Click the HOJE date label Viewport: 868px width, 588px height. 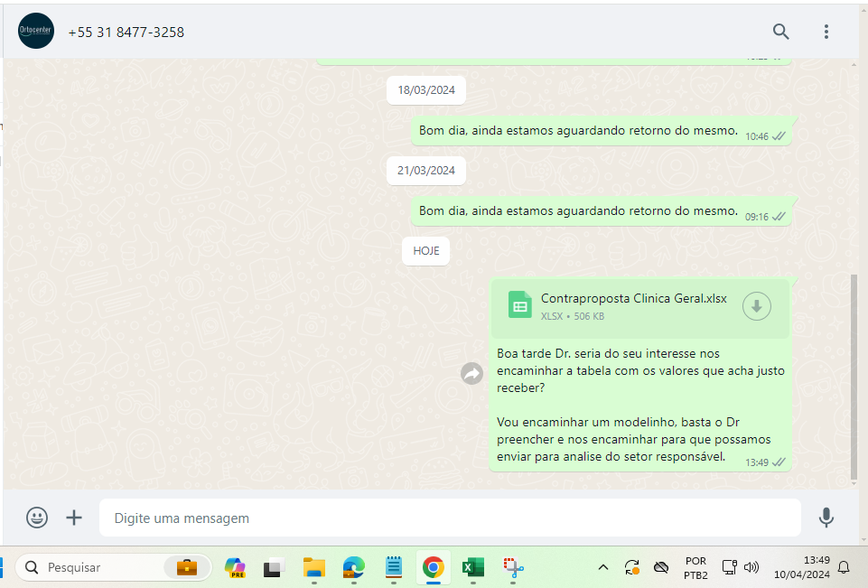click(x=425, y=251)
